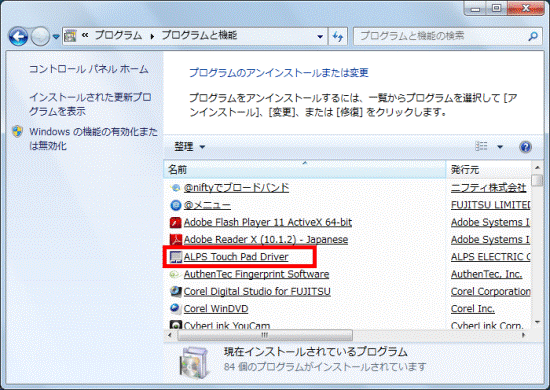Select Adobe Flash Player 11 ActiveX 64-bit

point(268,222)
